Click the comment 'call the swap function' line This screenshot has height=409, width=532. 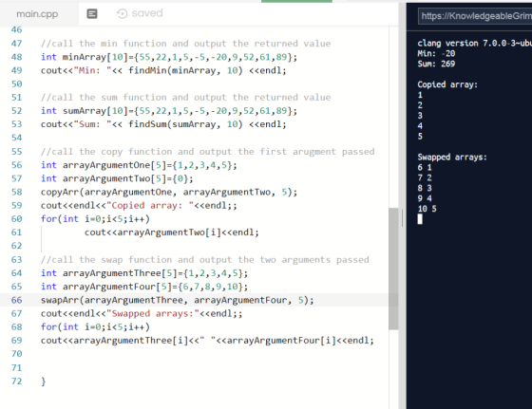point(205,260)
